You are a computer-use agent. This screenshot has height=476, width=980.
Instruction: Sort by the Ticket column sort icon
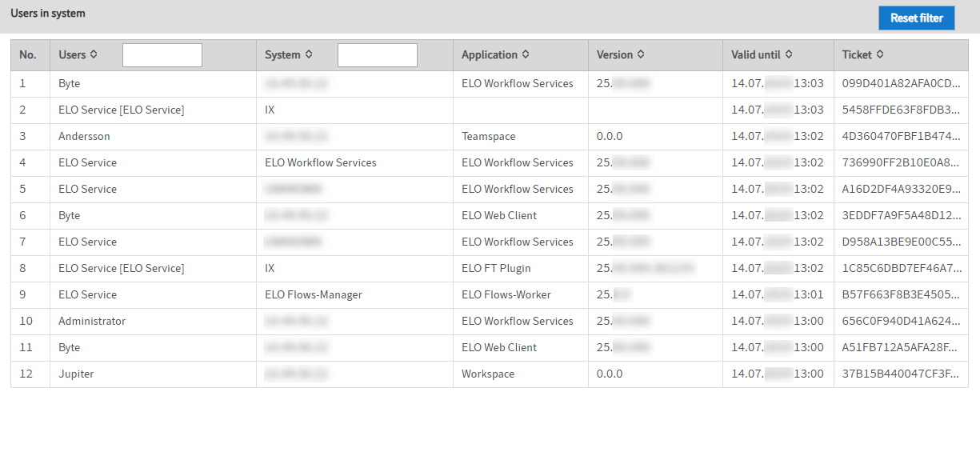(880, 54)
